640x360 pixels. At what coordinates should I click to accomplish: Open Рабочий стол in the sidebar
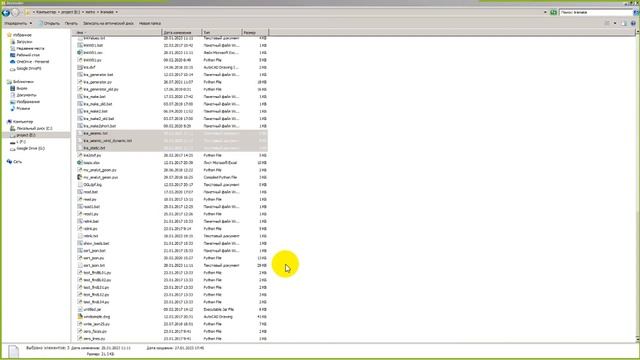click(28, 55)
